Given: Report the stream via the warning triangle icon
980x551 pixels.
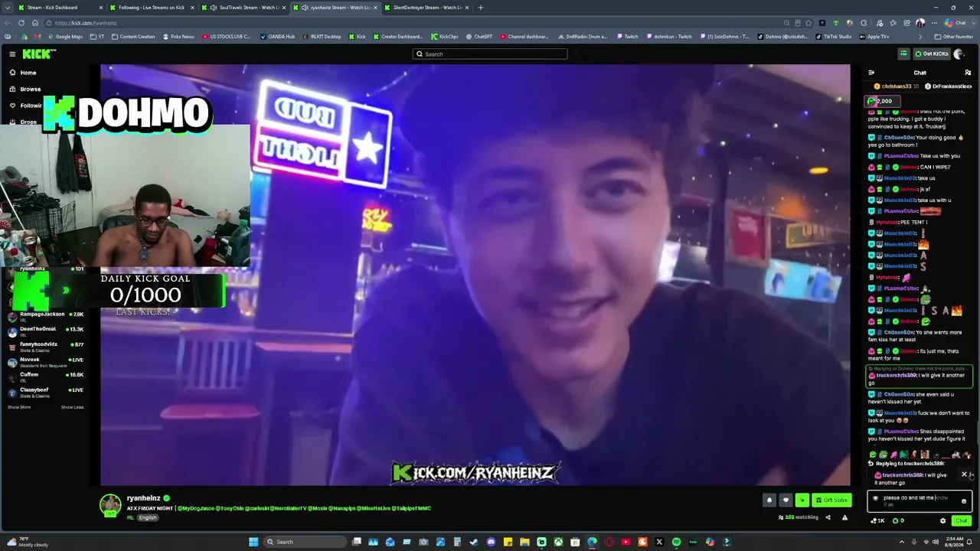Looking at the screenshot, I should [x=844, y=517].
